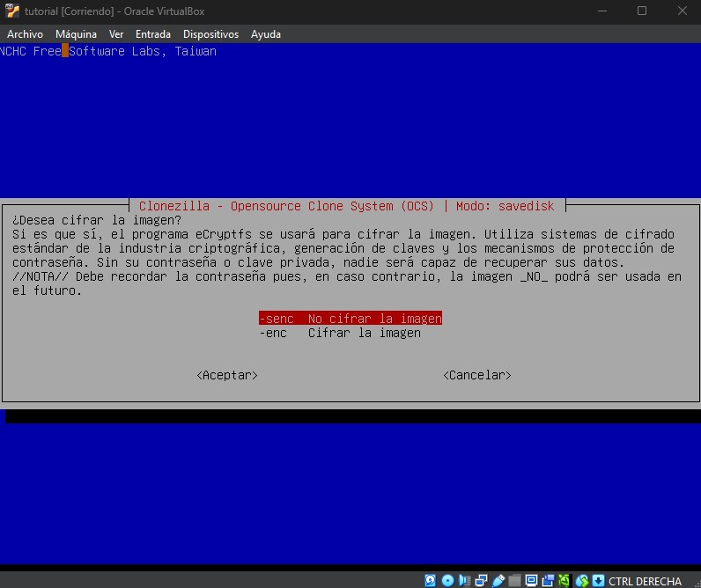Click the USB devices status icon

[x=498, y=580]
